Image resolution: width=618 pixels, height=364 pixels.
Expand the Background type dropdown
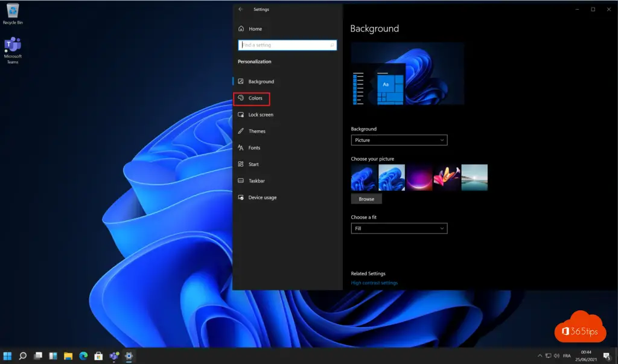(x=399, y=140)
